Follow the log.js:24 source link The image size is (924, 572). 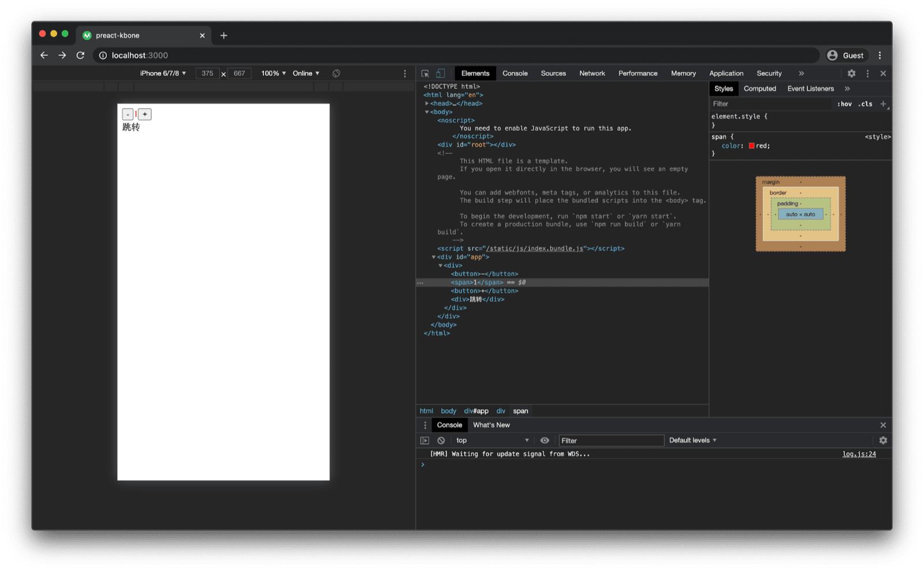pos(859,454)
